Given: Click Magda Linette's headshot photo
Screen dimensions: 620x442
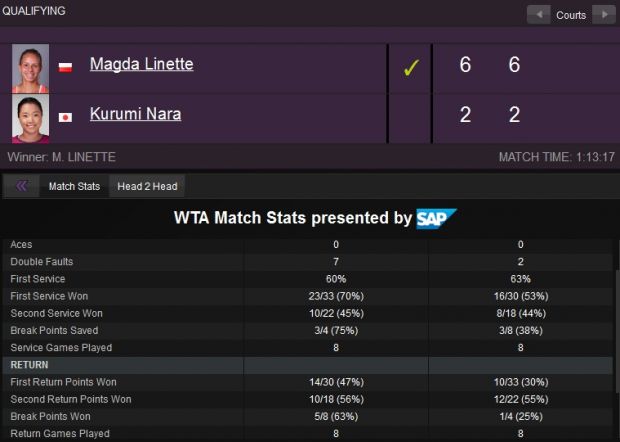Looking at the screenshot, I should click(x=30, y=68).
